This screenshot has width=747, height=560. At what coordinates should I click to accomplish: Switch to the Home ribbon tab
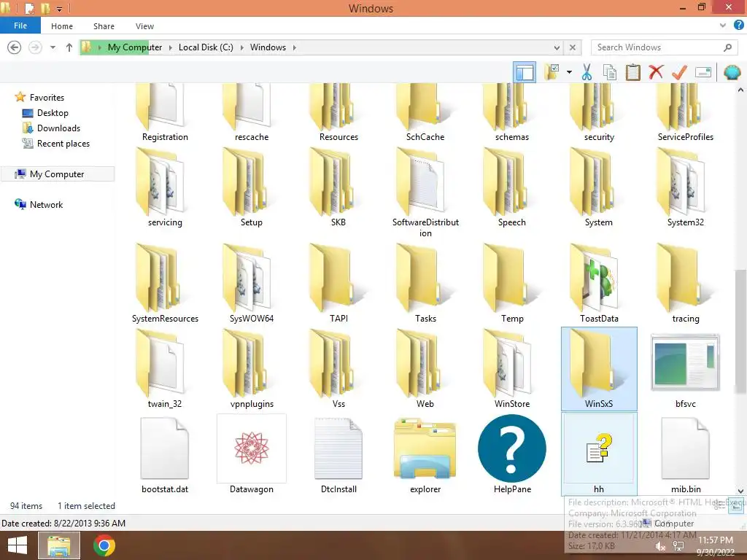point(62,26)
